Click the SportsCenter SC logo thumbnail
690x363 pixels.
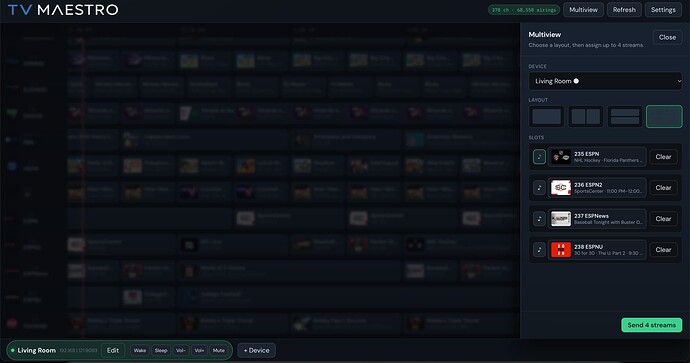(561, 188)
